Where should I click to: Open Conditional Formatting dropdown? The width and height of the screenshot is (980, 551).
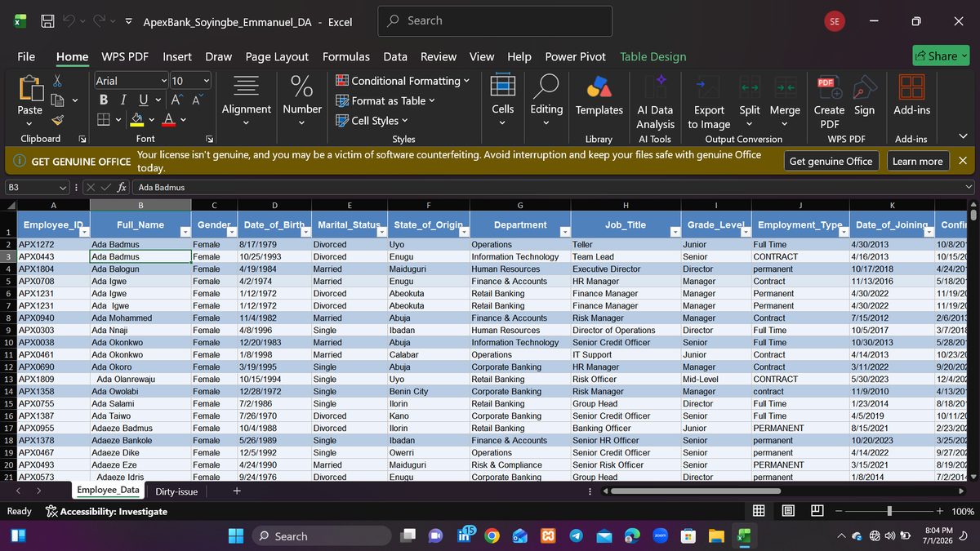[x=403, y=81]
